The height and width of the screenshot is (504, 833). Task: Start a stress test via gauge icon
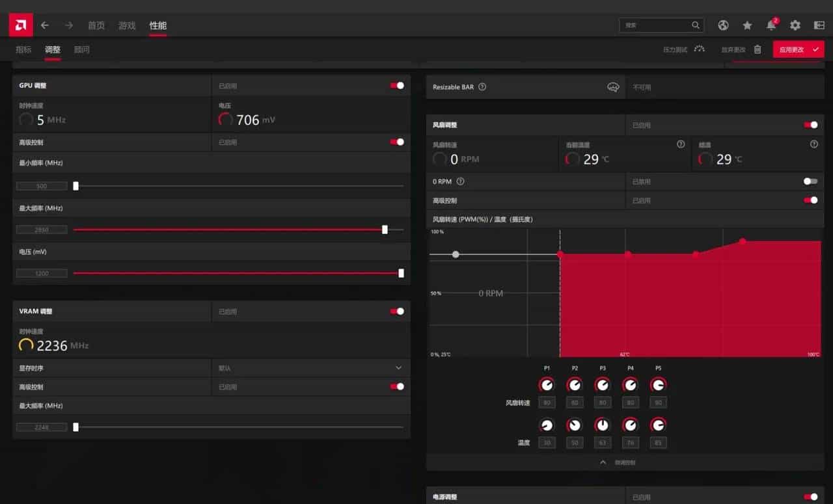(x=698, y=49)
